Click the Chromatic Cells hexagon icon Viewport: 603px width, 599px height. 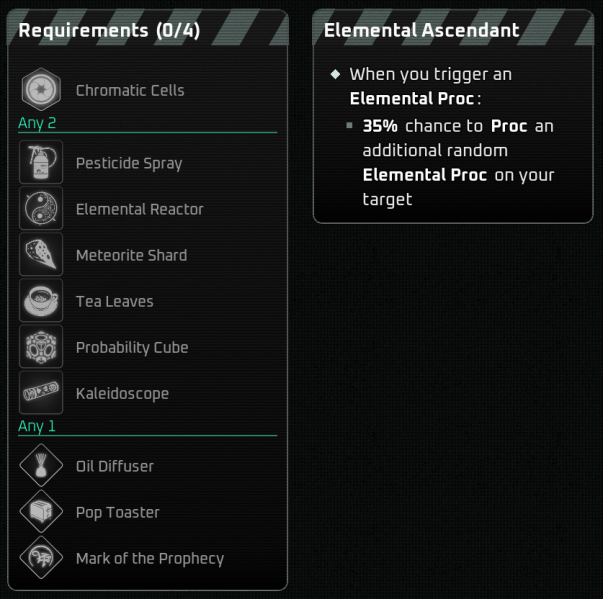pyautogui.click(x=41, y=91)
